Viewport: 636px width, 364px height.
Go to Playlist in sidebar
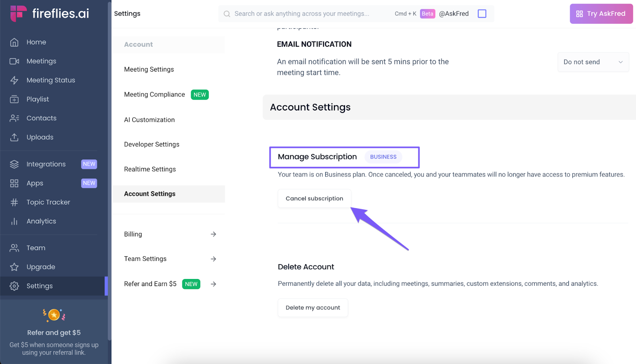[38, 99]
